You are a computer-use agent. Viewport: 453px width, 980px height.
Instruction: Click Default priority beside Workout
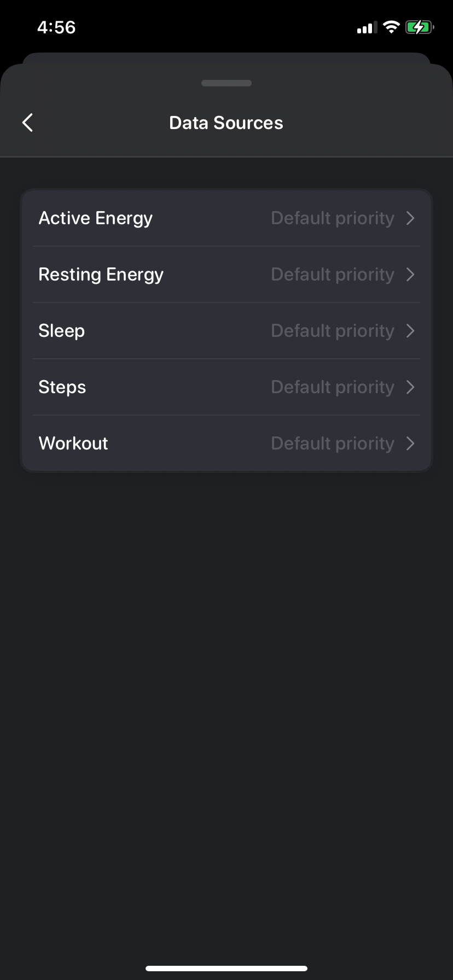coord(333,444)
